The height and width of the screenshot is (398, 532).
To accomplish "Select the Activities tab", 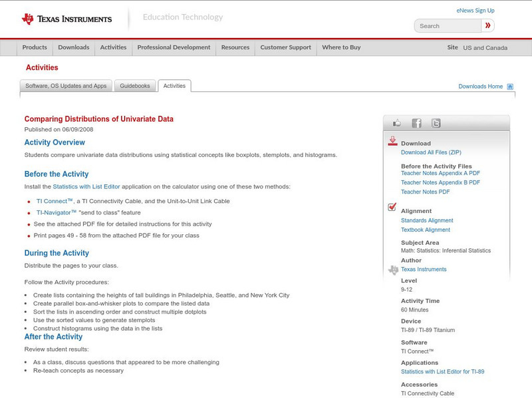I will pyautogui.click(x=174, y=86).
